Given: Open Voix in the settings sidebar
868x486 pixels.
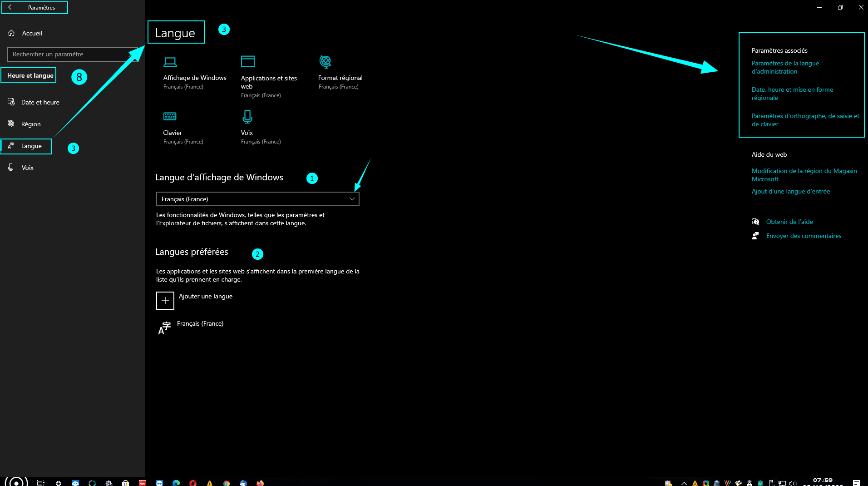Looking at the screenshot, I should 27,168.
